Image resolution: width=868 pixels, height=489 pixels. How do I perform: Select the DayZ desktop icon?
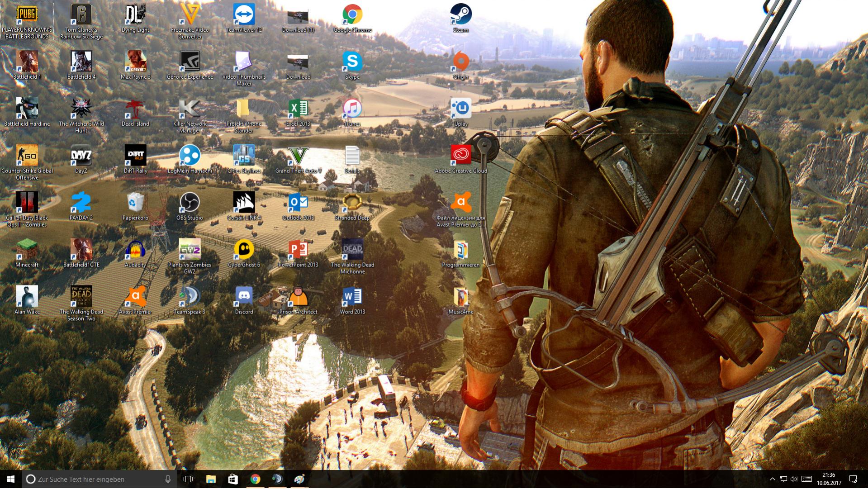[81, 159]
